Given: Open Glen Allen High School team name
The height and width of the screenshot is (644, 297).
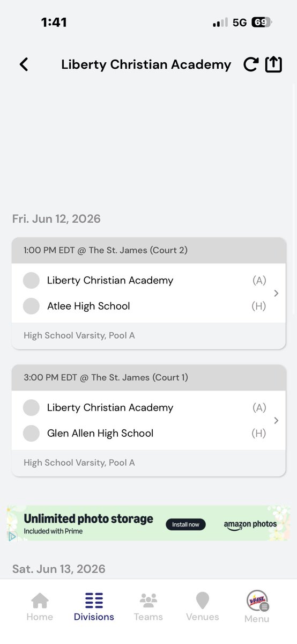Looking at the screenshot, I should [100, 433].
